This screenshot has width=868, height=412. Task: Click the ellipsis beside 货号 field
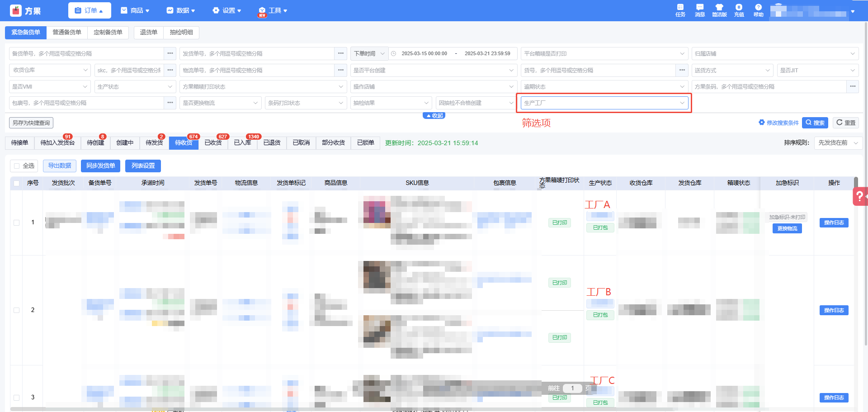[682, 70]
